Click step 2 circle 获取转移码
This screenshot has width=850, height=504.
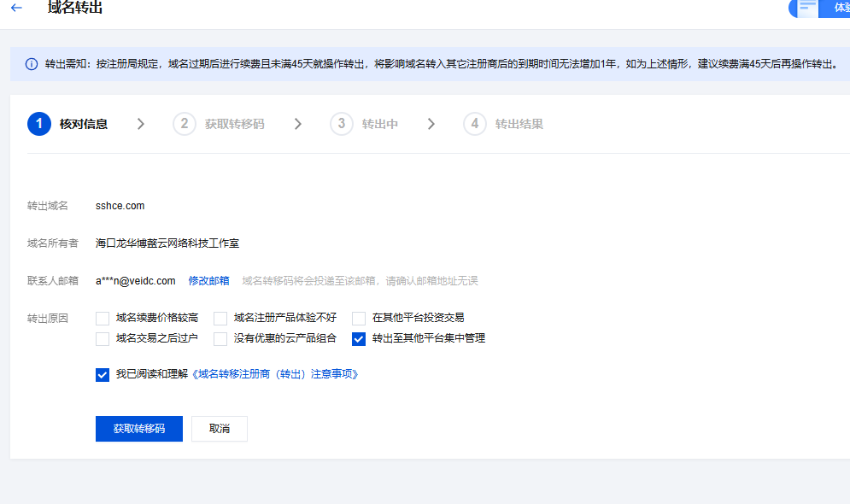(x=184, y=124)
